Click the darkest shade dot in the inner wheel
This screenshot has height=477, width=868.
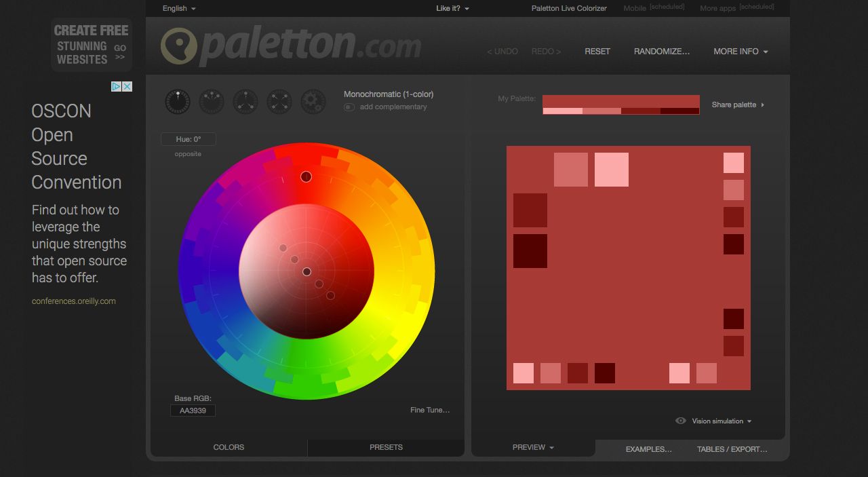pos(330,295)
